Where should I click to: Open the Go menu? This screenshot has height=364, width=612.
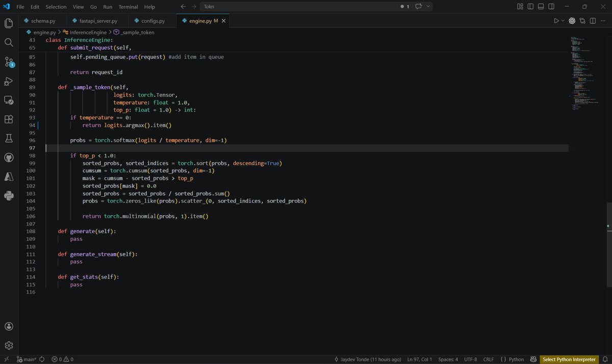click(93, 7)
